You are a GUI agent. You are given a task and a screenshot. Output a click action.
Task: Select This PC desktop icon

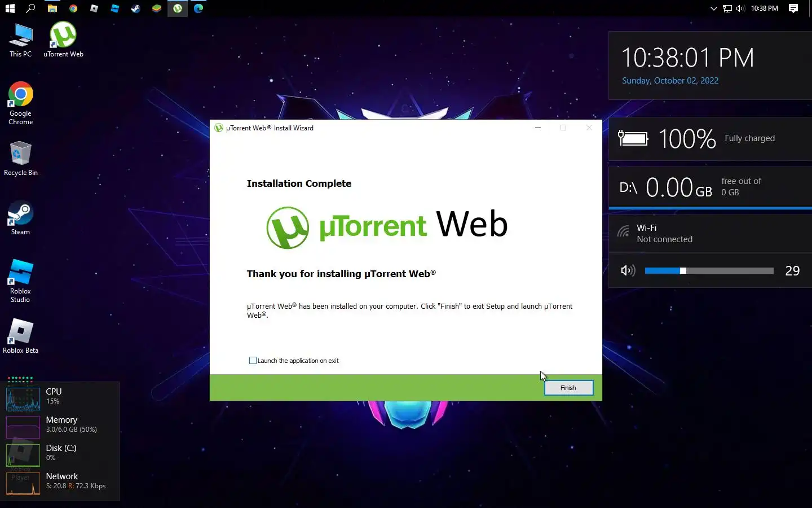[x=21, y=40]
